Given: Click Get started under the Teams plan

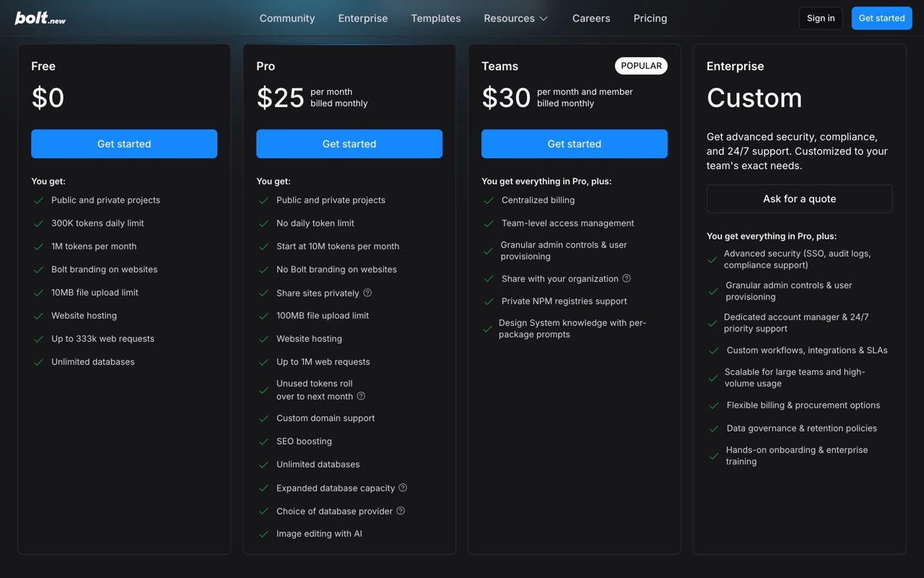Looking at the screenshot, I should coord(575,144).
